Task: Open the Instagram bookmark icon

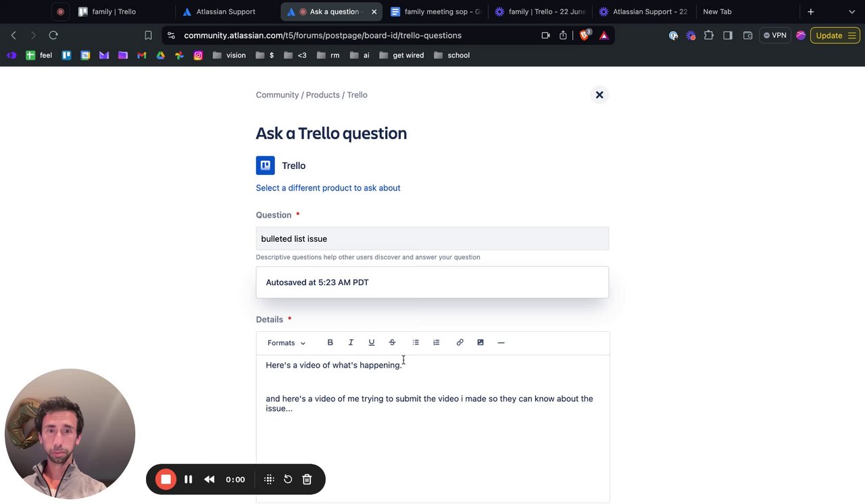Action: 198,55
